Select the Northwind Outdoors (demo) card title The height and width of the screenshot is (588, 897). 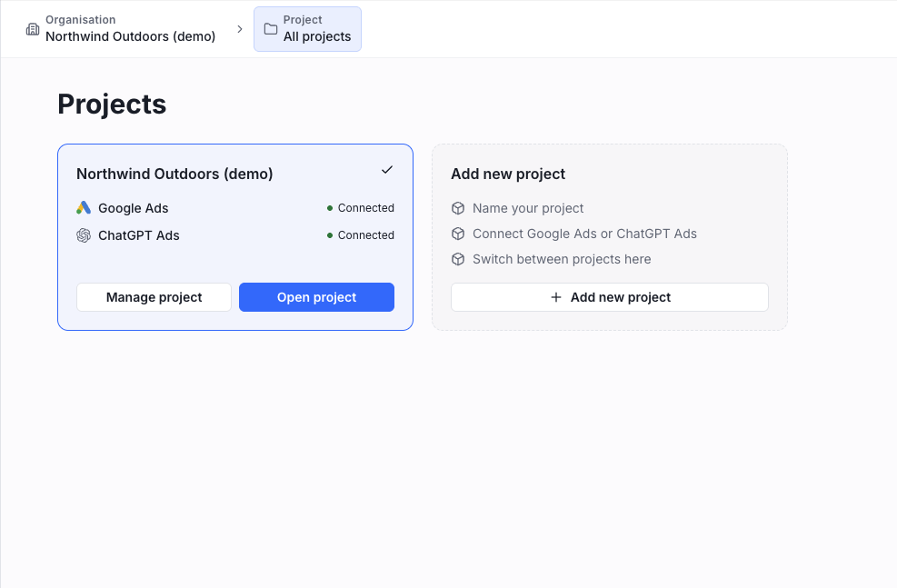[174, 174]
